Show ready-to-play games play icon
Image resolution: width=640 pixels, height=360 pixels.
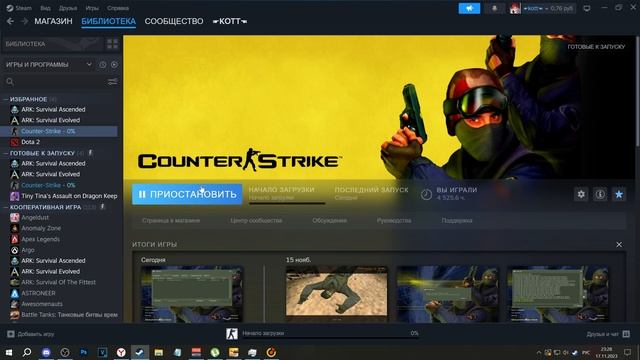pos(114,64)
